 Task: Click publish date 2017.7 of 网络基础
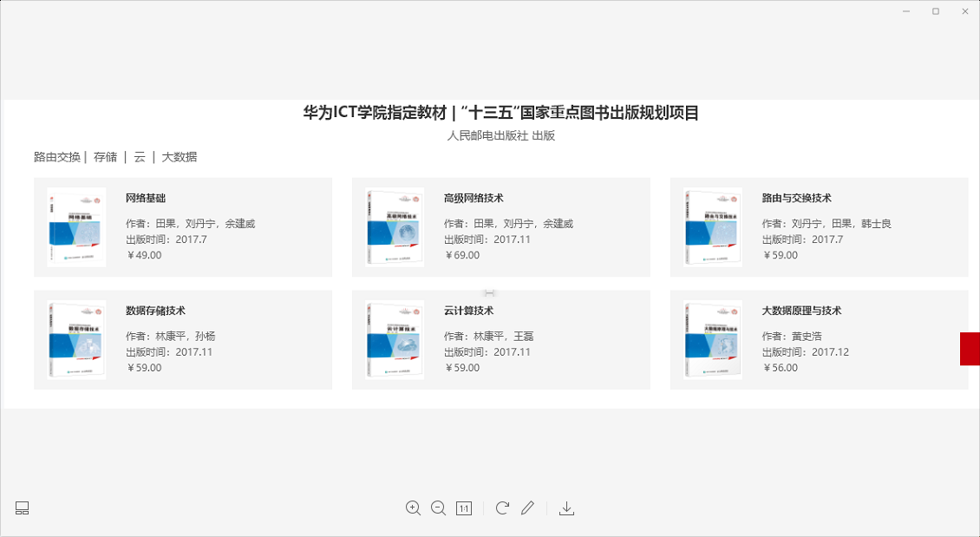click(x=167, y=239)
